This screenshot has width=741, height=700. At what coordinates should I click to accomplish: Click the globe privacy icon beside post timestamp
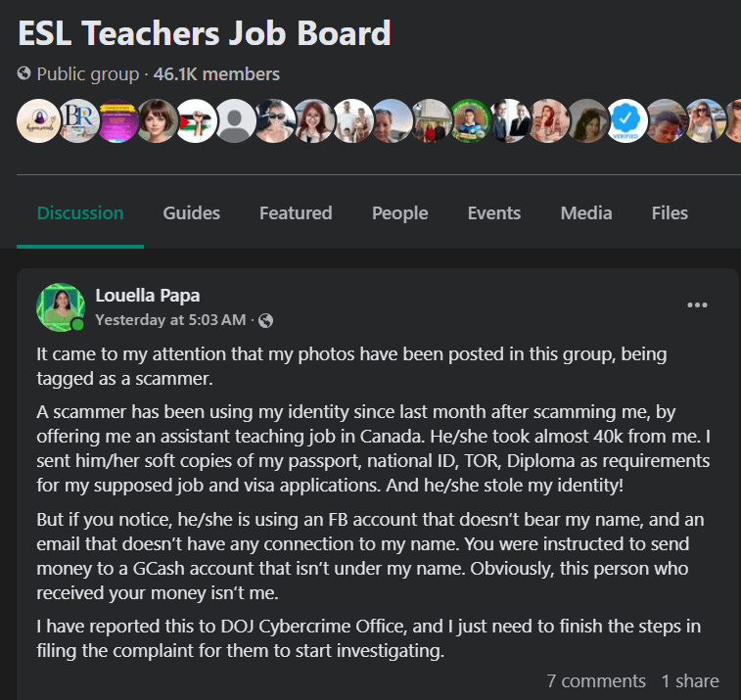tap(266, 320)
